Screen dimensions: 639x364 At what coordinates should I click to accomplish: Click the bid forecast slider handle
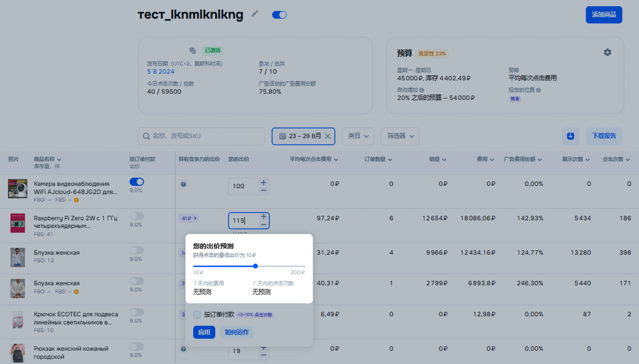point(255,266)
